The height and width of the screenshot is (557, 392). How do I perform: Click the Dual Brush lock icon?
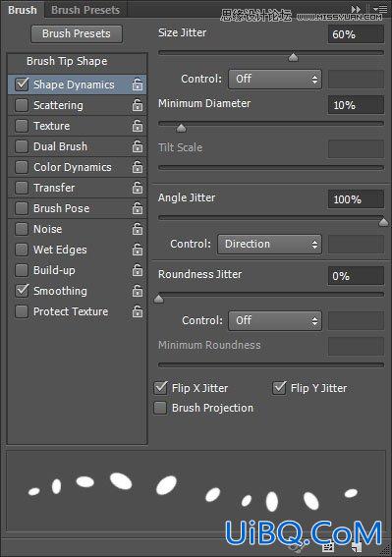138,146
